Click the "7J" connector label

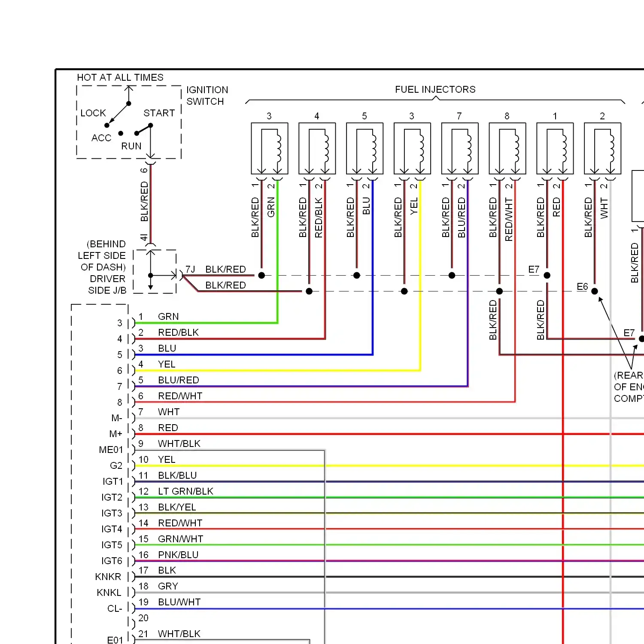[x=190, y=269]
